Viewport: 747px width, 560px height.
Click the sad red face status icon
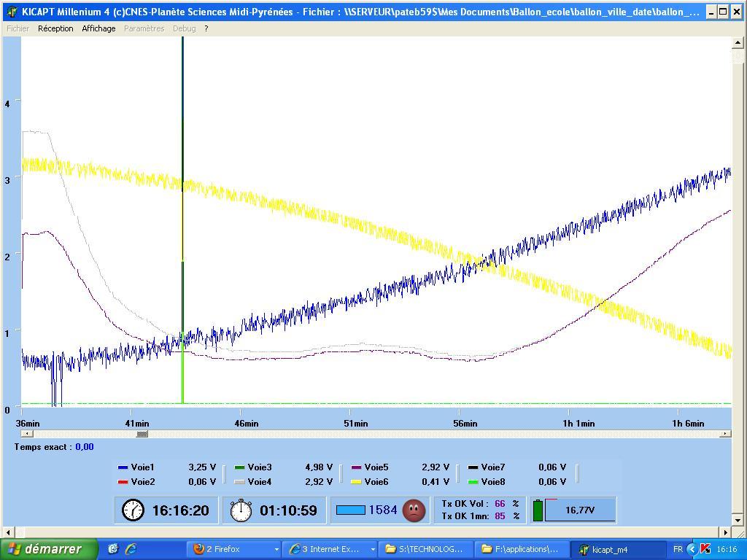click(x=414, y=510)
